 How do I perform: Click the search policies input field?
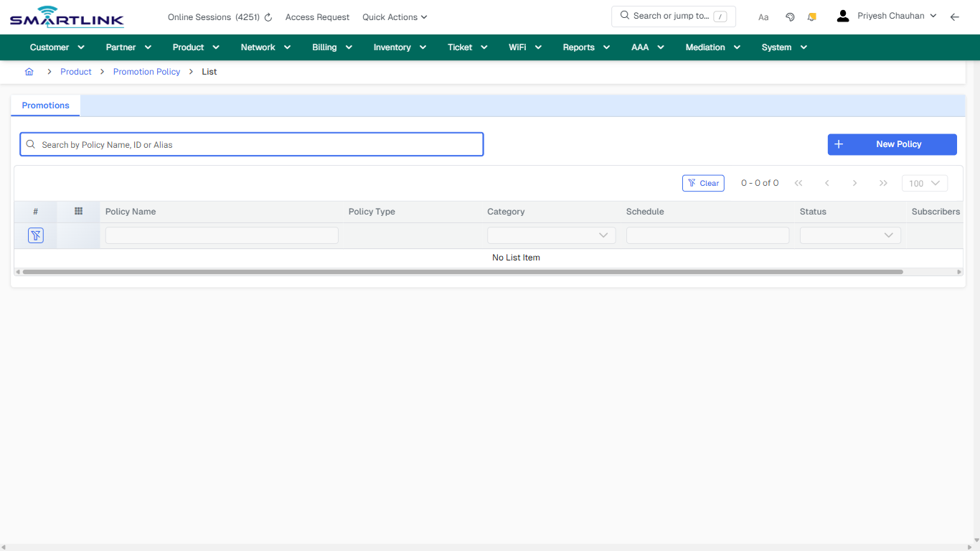tap(251, 144)
